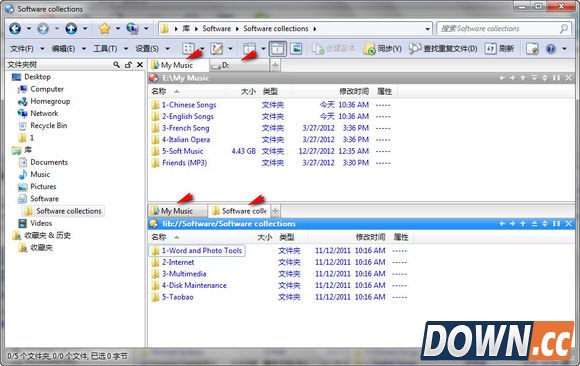Click 查找重复文件(D) button
This screenshot has height=366, width=580.
coord(443,48)
